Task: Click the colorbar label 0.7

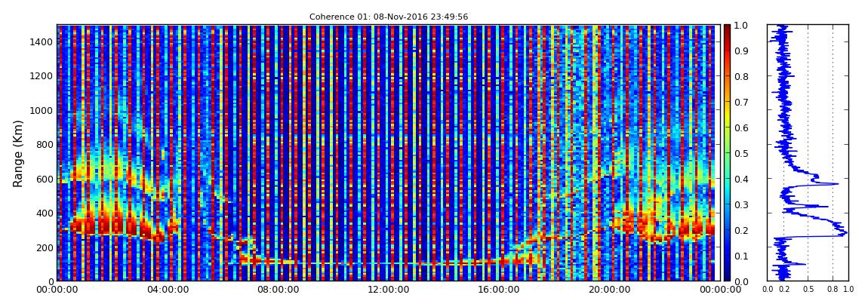Action: point(740,103)
